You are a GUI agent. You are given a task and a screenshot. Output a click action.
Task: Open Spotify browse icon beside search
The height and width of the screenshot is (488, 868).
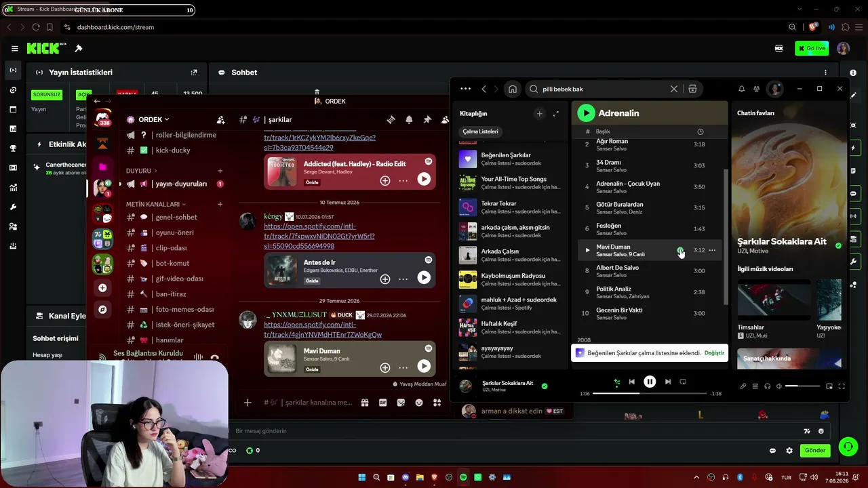[692, 89]
